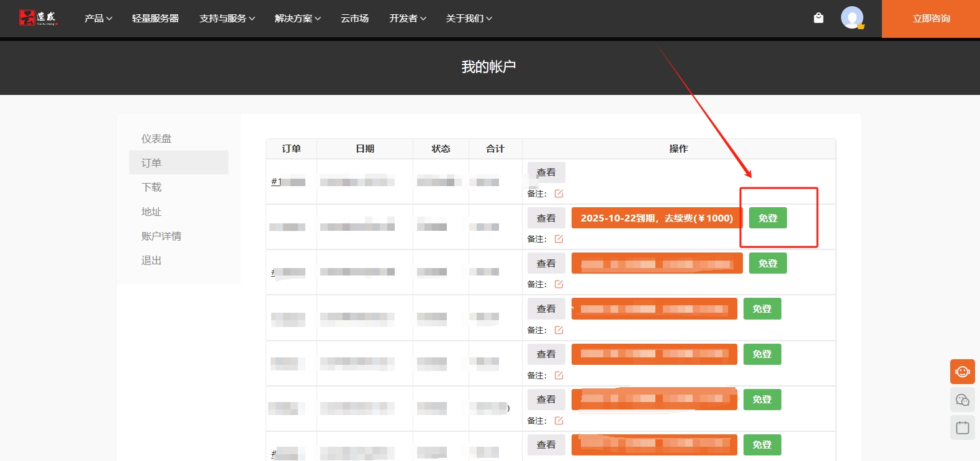Image resolution: width=980 pixels, height=461 pixels.
Task: Open the orange customer service chat icon
Action: [x=963, y=372]
